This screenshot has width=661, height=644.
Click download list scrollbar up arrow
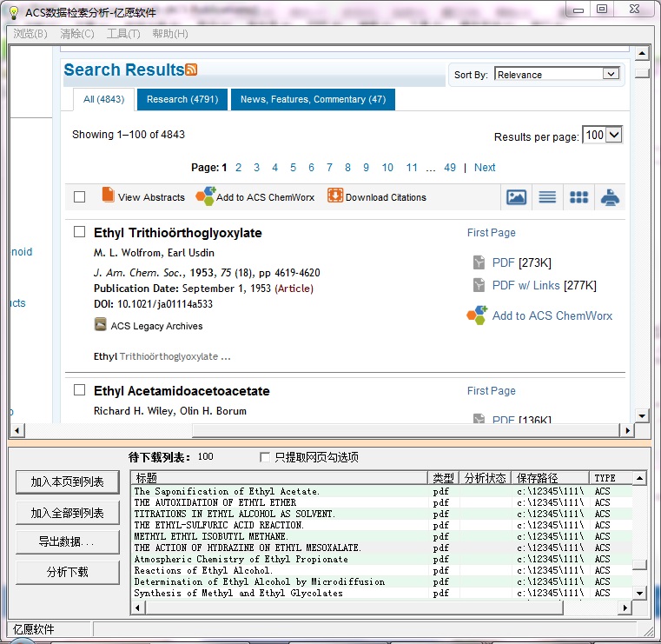pyautogui.click(x=639, y=478)
